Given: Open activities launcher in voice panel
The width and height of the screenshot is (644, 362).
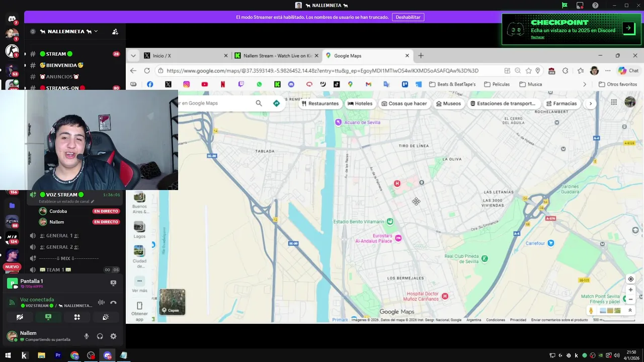Looking at the screenshot, I should click(77, 317).
